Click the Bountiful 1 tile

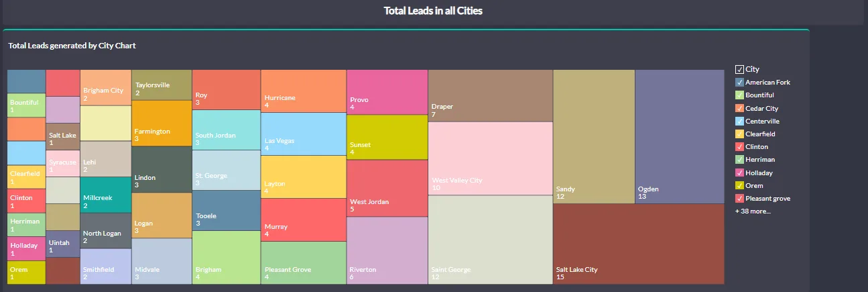[26, 105]
